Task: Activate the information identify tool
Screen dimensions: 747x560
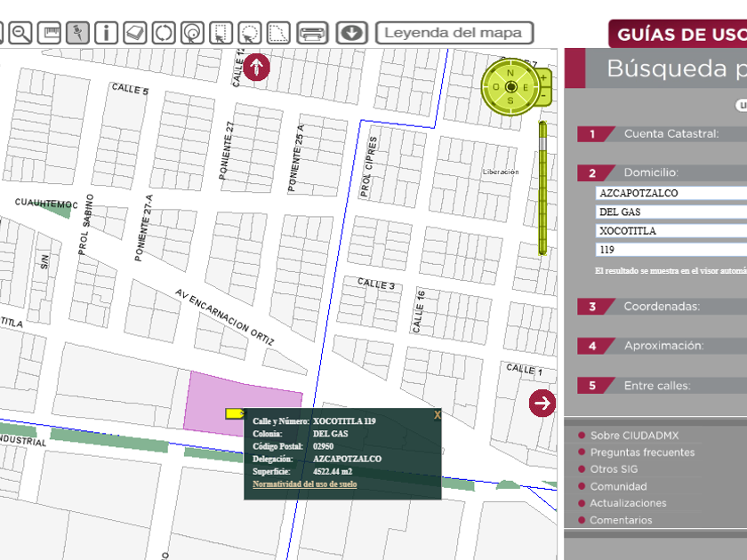Action: (106, 34)
